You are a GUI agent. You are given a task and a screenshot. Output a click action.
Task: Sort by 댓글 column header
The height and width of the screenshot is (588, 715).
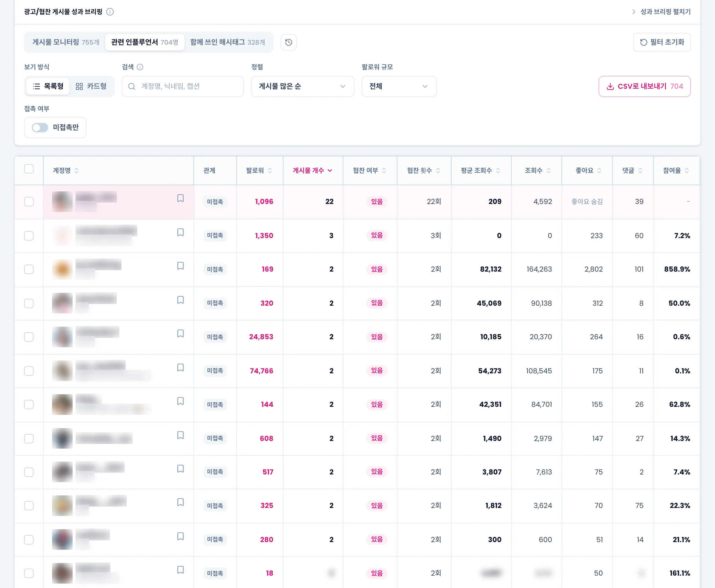coord(632,170)
